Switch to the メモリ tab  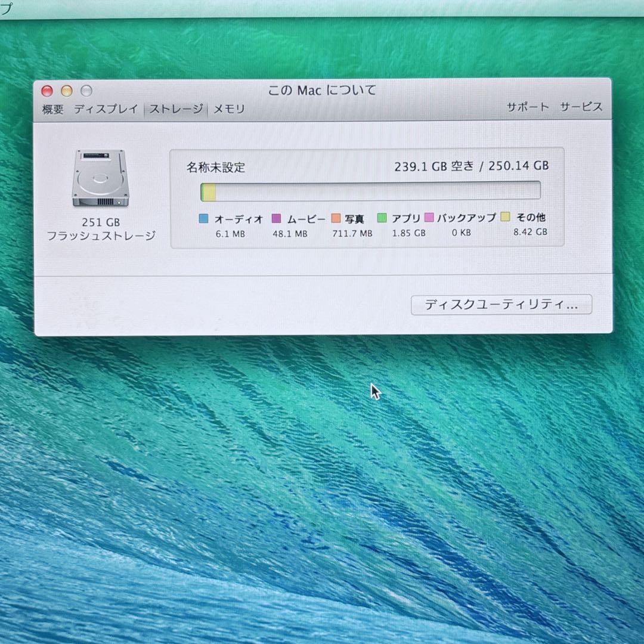coord(231,109)
